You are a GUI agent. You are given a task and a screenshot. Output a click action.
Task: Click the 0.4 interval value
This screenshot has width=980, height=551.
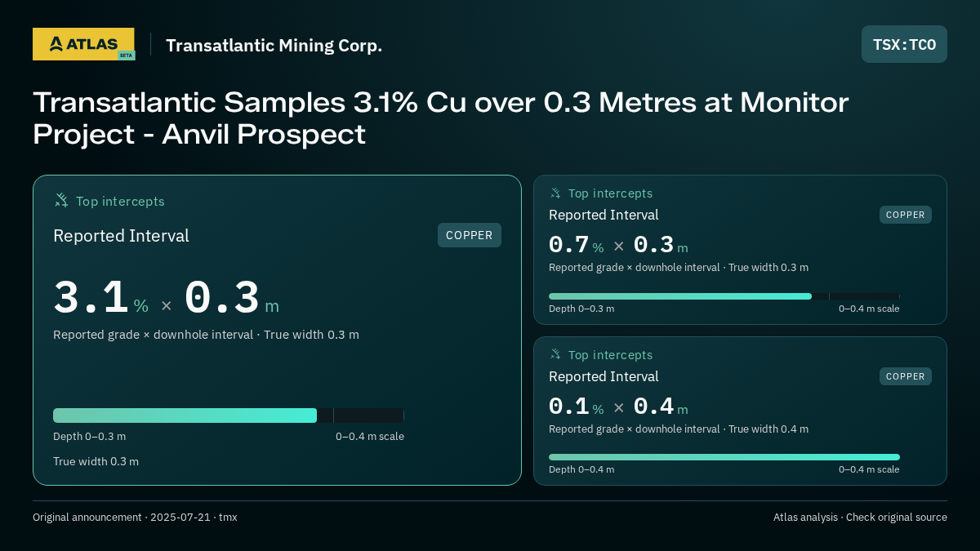tap(653, 407)
